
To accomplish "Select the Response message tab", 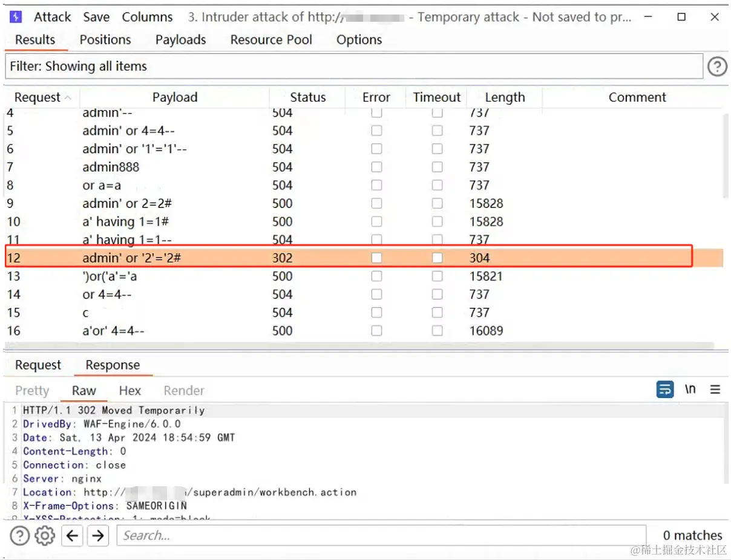I will tap(113, 365).
